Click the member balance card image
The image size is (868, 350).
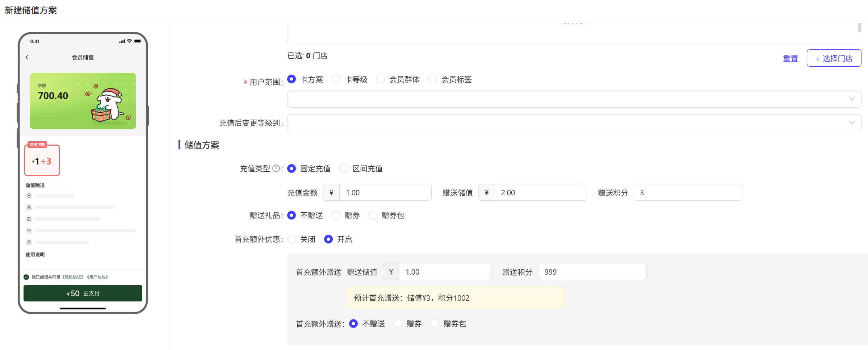click(83, 101)
